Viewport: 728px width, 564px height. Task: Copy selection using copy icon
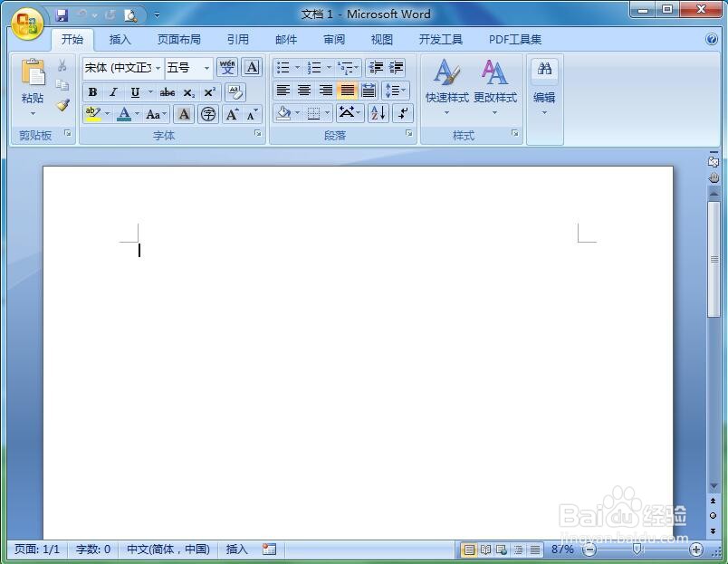[62, 85]
